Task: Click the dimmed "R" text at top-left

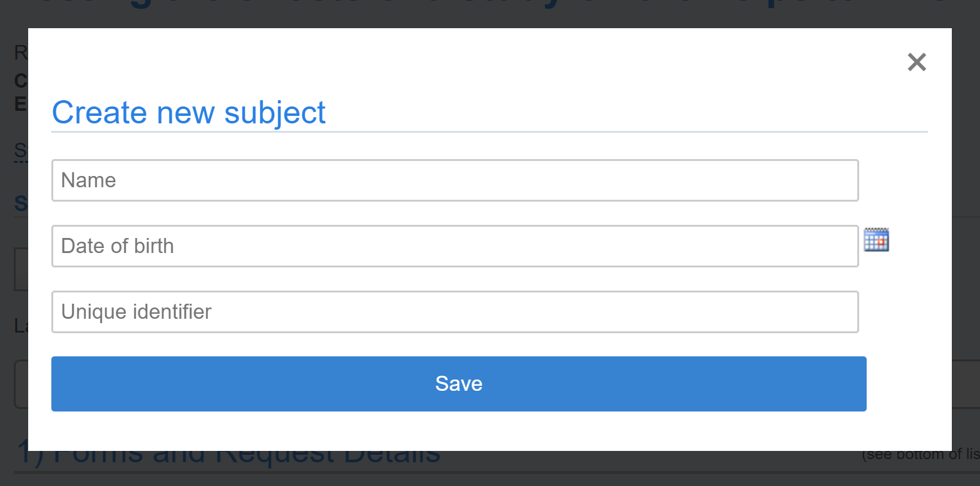Action: [x=20, y=53]
